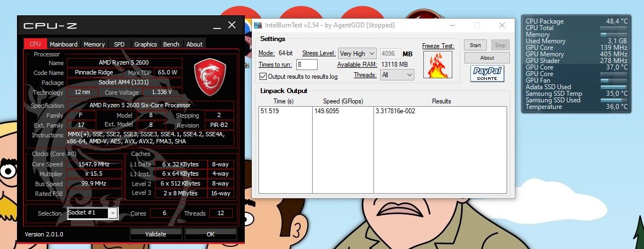Open the SPD tab
The height and width of the screenshot is (249, 644).
[x=119, y=44]
